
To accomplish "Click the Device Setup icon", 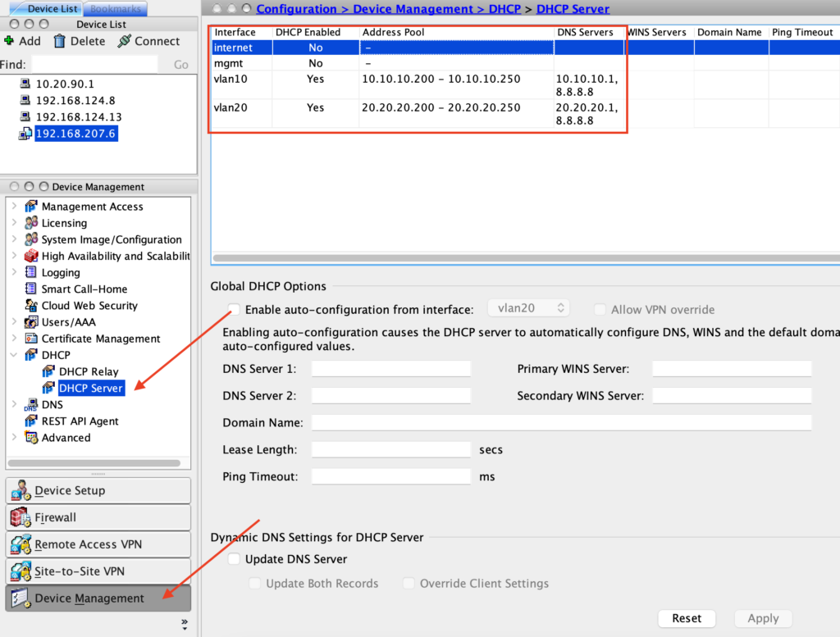I will click(x=21, y=490).
